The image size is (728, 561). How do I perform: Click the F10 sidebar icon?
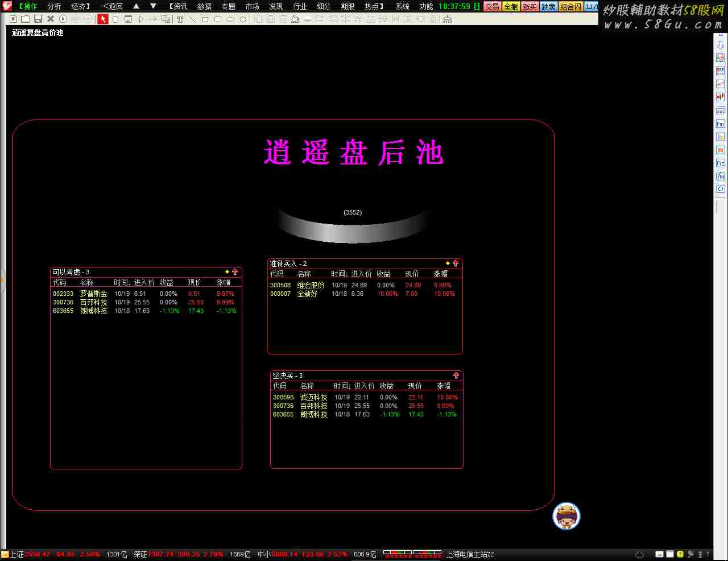720,123
